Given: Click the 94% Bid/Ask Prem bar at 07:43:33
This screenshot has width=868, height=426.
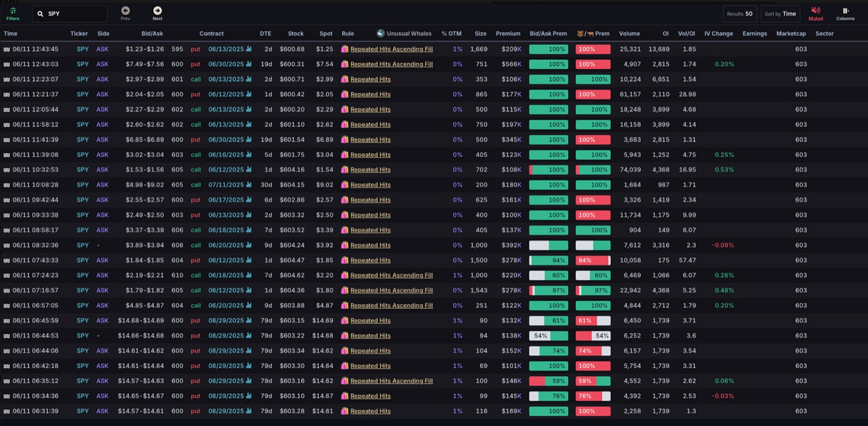Looking at the screenshot, I should (x=549, y=260).
